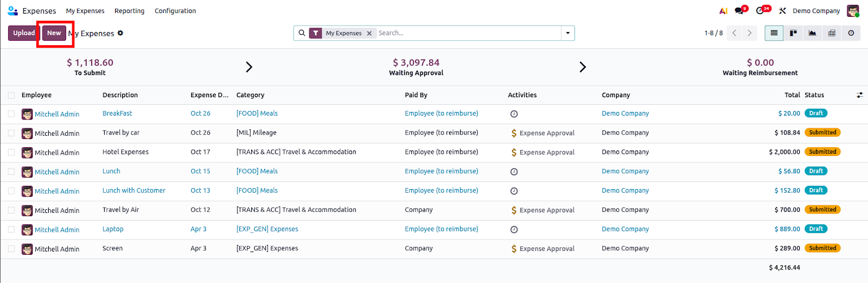Remove the My Expenses filter
This screenshot has height=283, width=868.
point(369,33)
